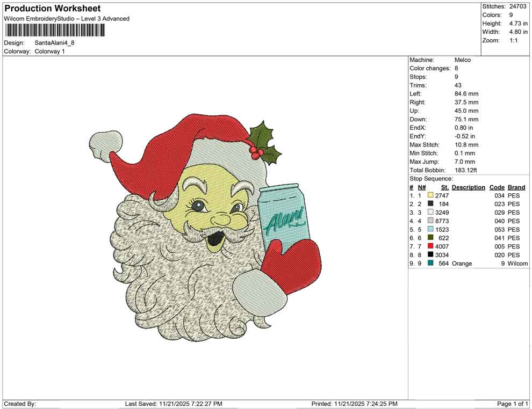
Task: Click the Stitches: 24703 value
Action: coord(505,6)
